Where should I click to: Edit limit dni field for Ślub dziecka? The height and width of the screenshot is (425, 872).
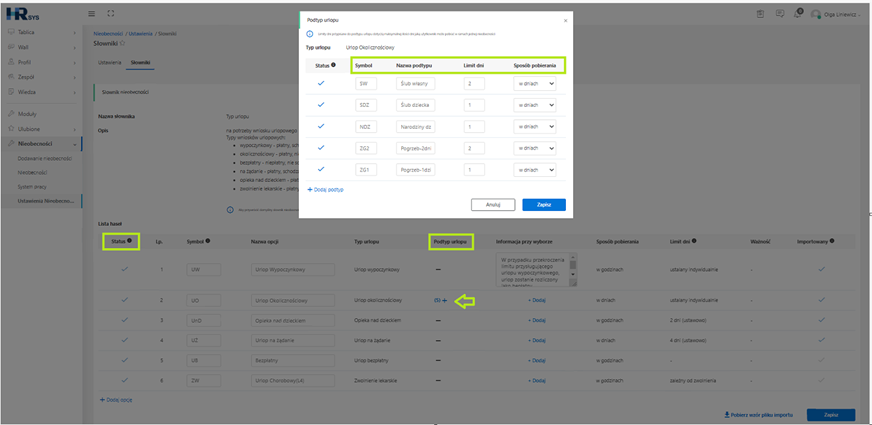pos(474,105)
